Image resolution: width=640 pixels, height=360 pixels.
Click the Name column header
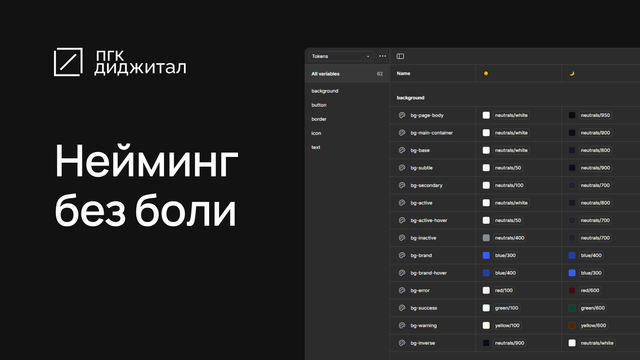pos(403,73)
